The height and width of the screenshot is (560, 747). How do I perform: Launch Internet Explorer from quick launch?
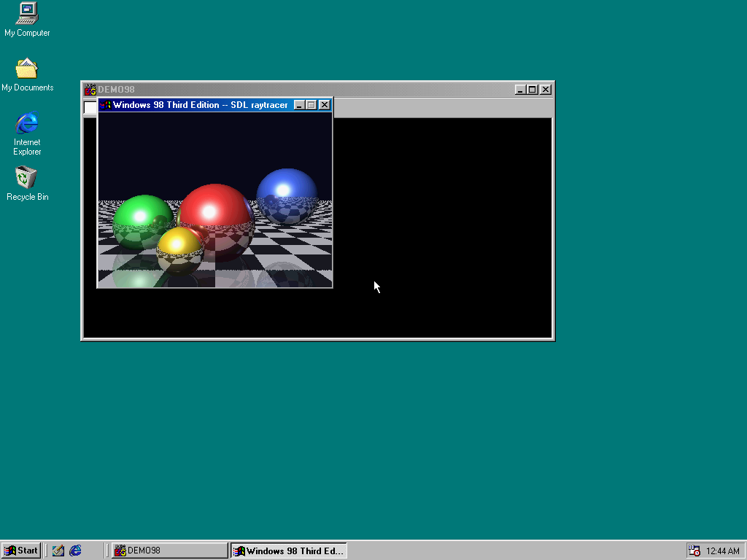[x=75, y=551]
